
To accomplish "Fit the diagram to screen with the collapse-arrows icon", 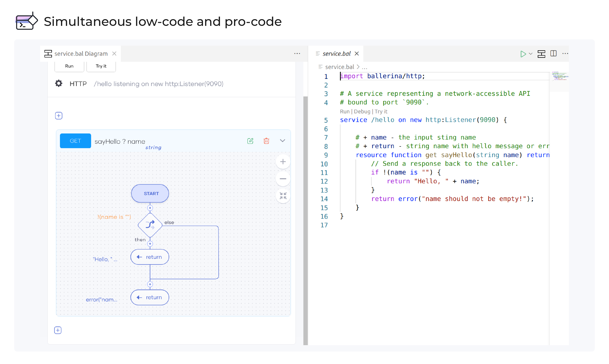I will coord(283,196).
